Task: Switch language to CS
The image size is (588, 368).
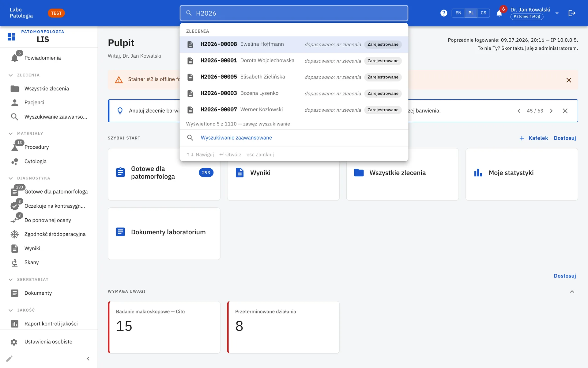Action: click(483, 13)
